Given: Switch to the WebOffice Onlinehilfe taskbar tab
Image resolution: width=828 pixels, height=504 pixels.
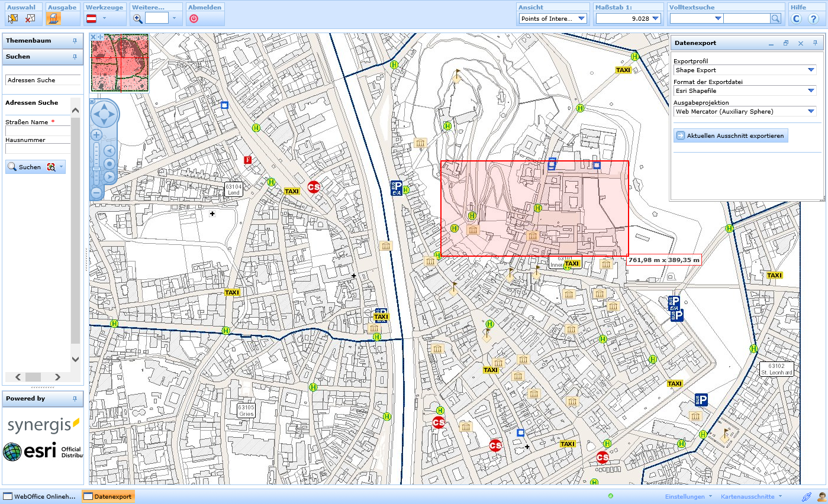Looking at the screenshot, I should [40, 496].
